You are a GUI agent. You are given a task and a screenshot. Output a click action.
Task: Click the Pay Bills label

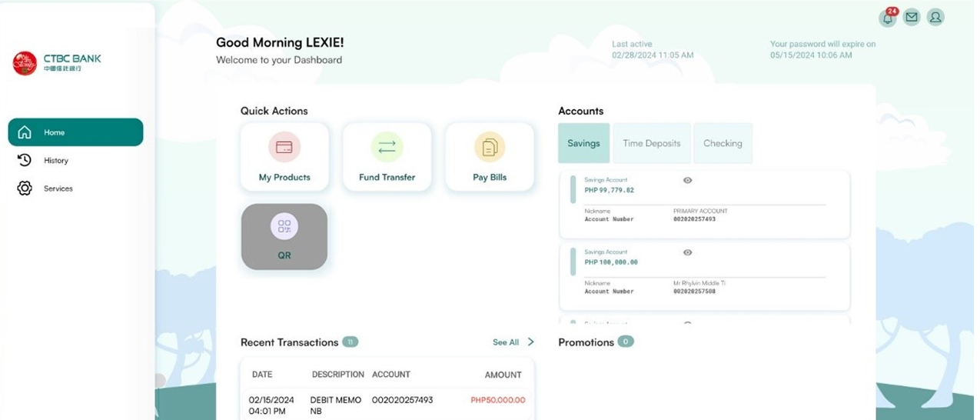point(490,177)
